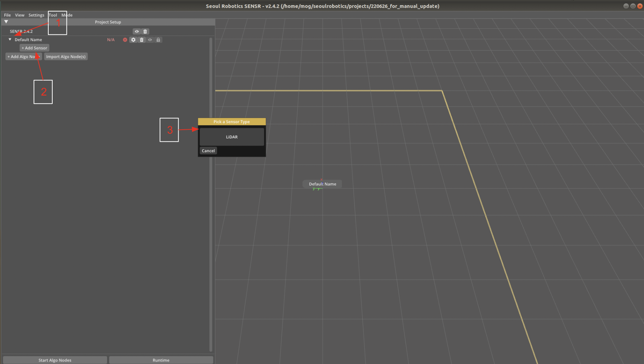Screen dimensions: 644x364
Task: Click Import Algo Node(s) button
Action: tap(66, 56)
